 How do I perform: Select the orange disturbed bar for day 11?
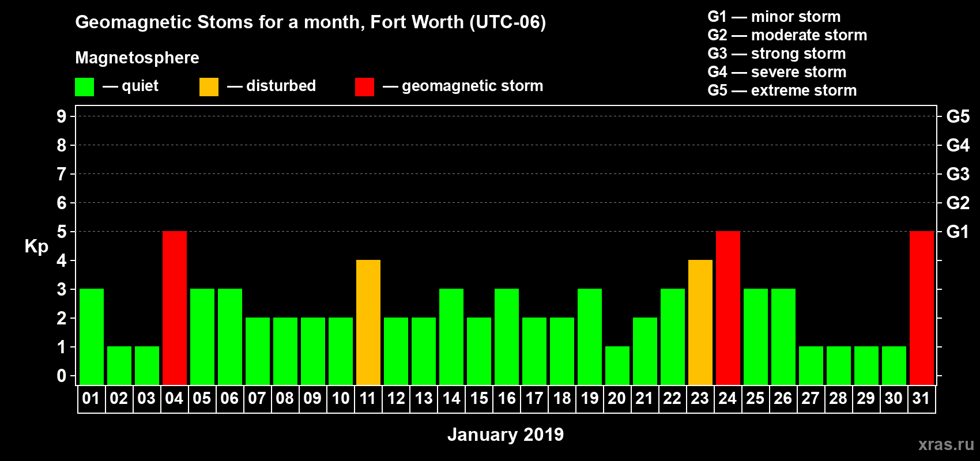pos(368,322)
